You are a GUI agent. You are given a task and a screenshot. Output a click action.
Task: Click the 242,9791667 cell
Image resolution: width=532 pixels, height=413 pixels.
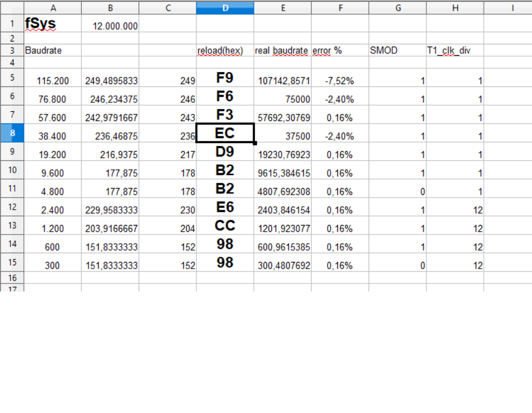110,114
